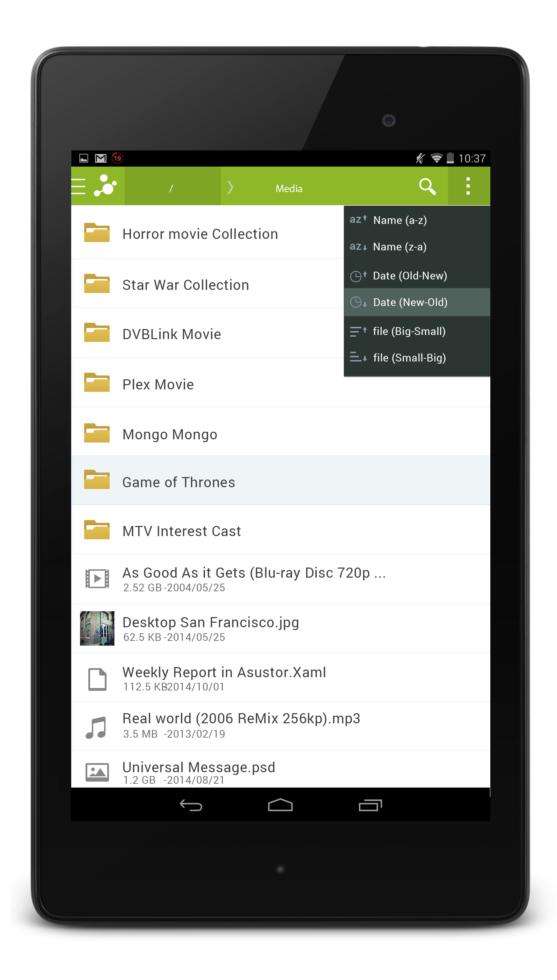Viewport: 557px width, 980px height.
Task: Open Mongo Mongo folder icon
Action: tap(97, 433)
